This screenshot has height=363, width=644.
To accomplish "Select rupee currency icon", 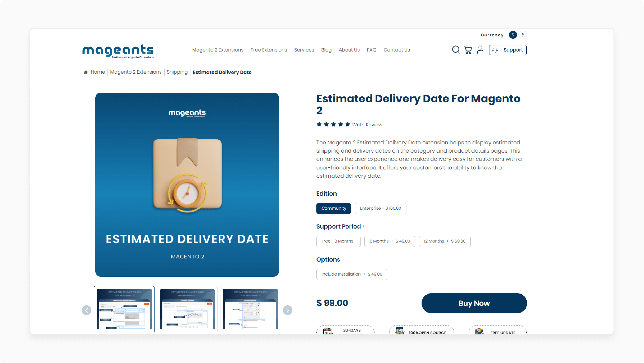I will click(523, 35).
